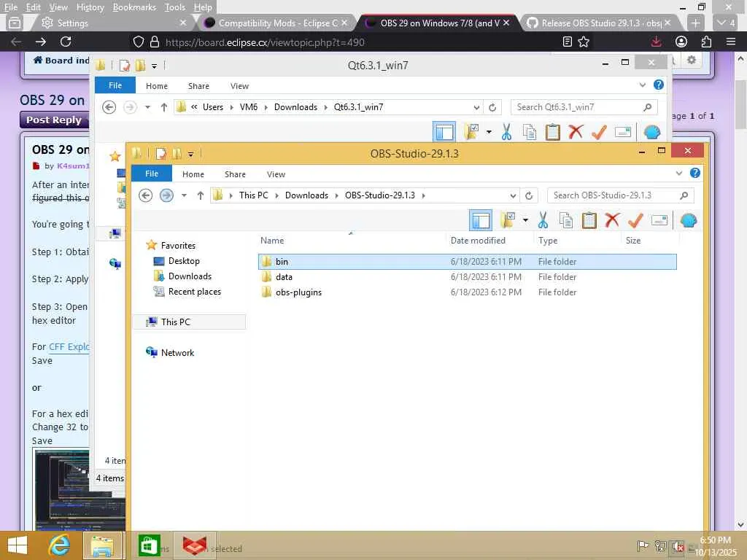Click the Cut scissors icon in Qt6.3.1_win7 toolbar
This screenshot has height=560, width=747.
pyautogui.click(x=506, y=132)
